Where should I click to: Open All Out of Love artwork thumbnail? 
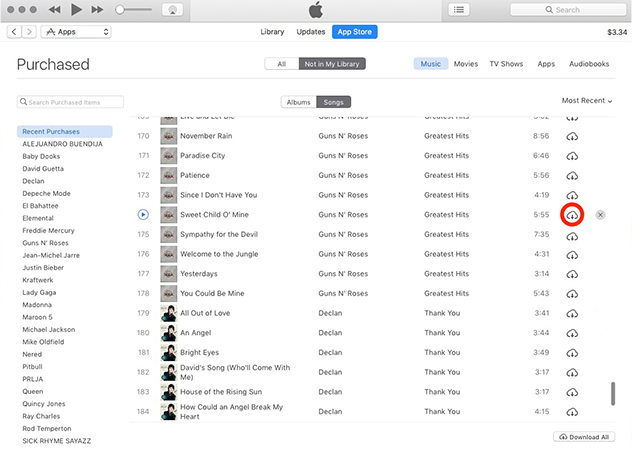(x=168, y=313)
